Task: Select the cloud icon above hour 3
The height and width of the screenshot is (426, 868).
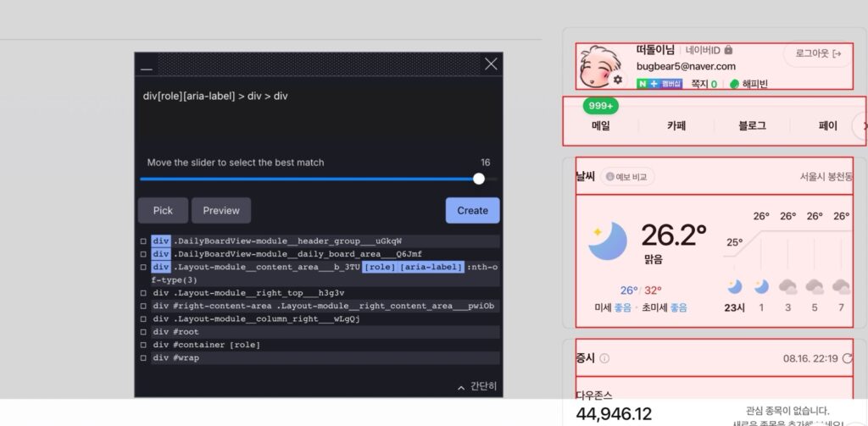Action: coord(787,286)
